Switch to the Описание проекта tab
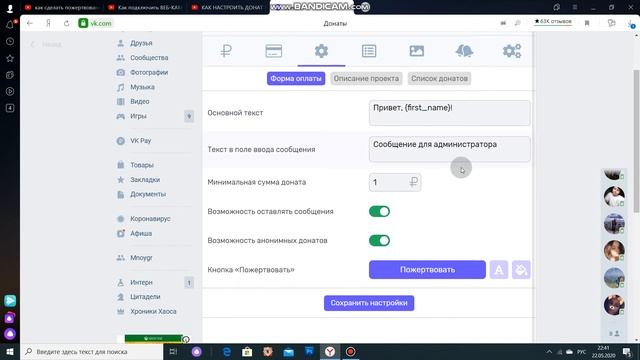 (366, 78)
